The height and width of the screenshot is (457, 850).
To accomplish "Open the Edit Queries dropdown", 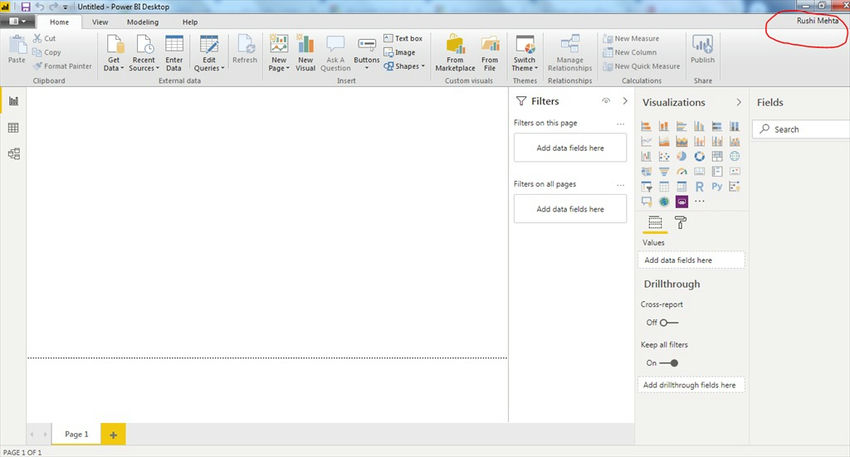I will point(209,53).
